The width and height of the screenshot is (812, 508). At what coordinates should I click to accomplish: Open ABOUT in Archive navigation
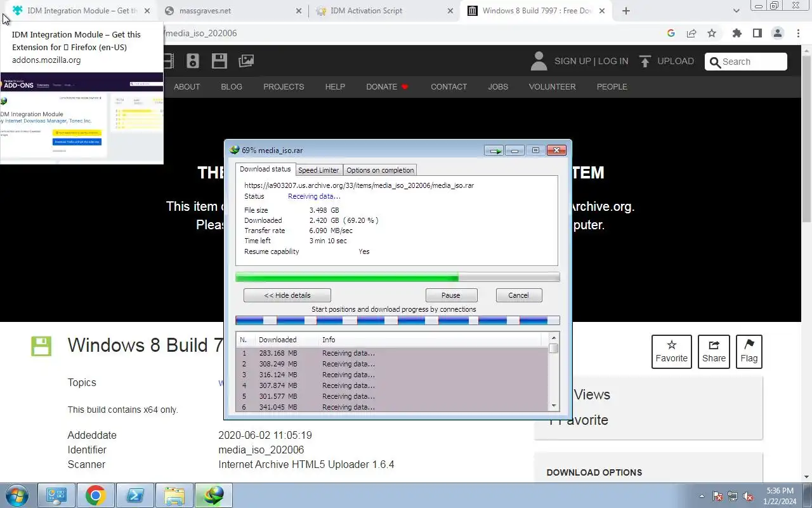(187, 86)
